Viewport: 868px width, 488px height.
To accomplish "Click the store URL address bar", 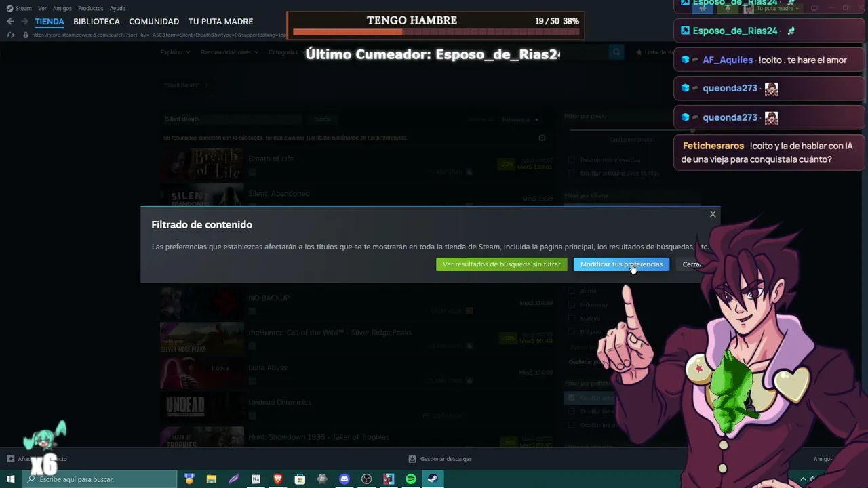I will [159, 35].
